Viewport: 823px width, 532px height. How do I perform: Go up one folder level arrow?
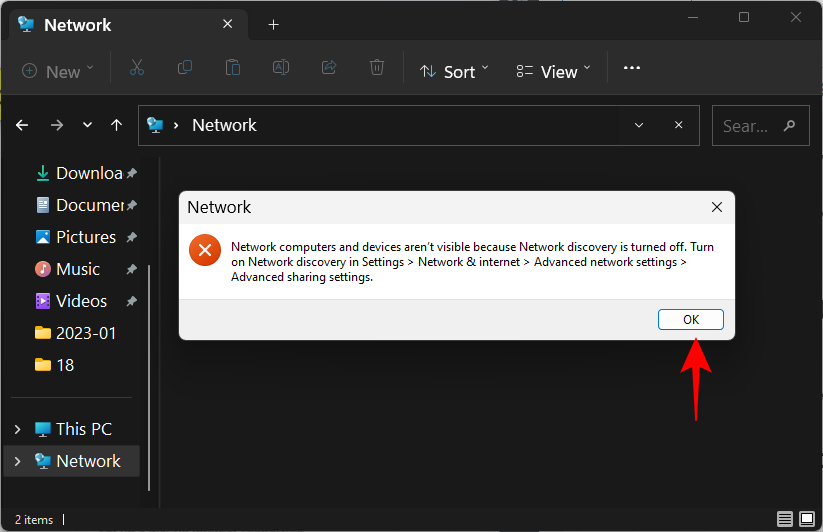(x=116, y=125)
